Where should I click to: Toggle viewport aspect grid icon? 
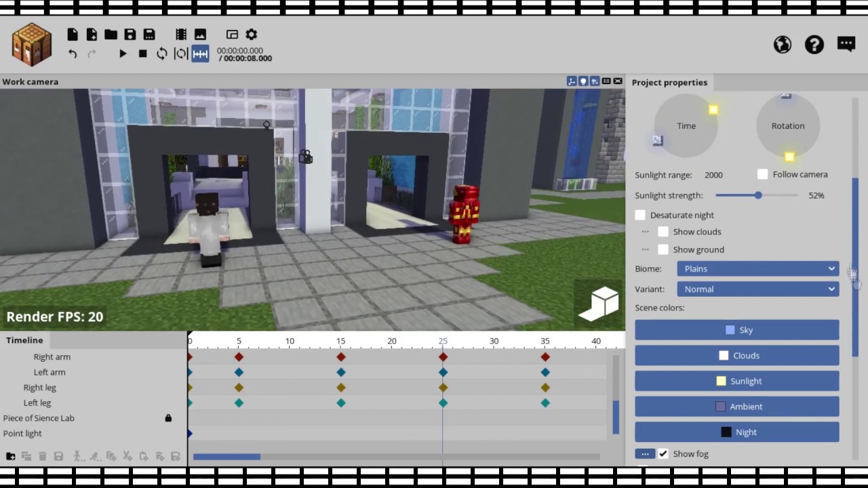point(606,81)
